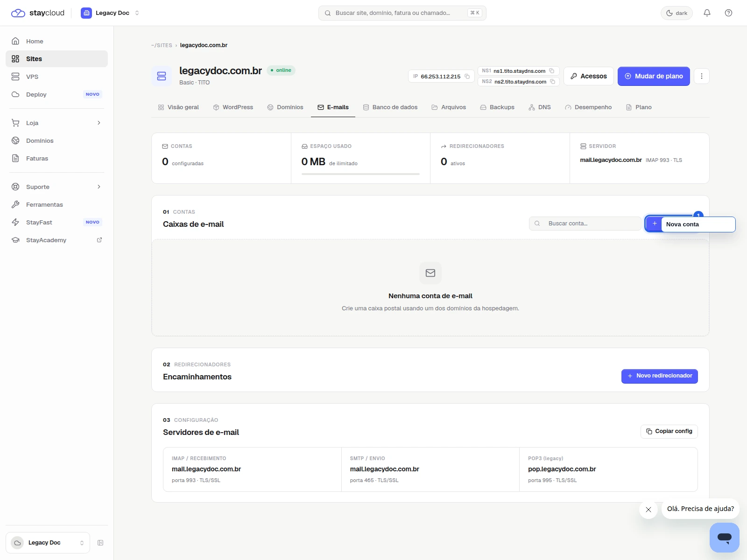The image size is (747, 560).
Task: Copy the NS1 nameserver
Action: click(551, 71)
